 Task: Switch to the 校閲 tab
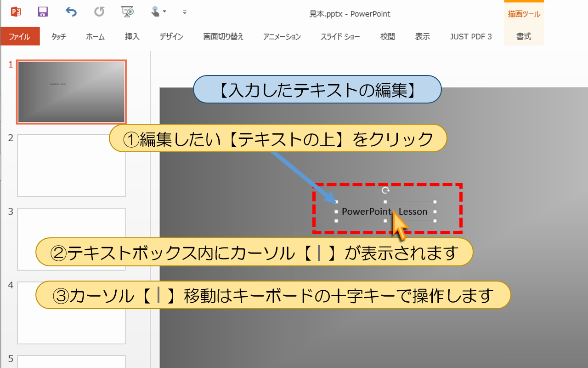tap(388, 37)
